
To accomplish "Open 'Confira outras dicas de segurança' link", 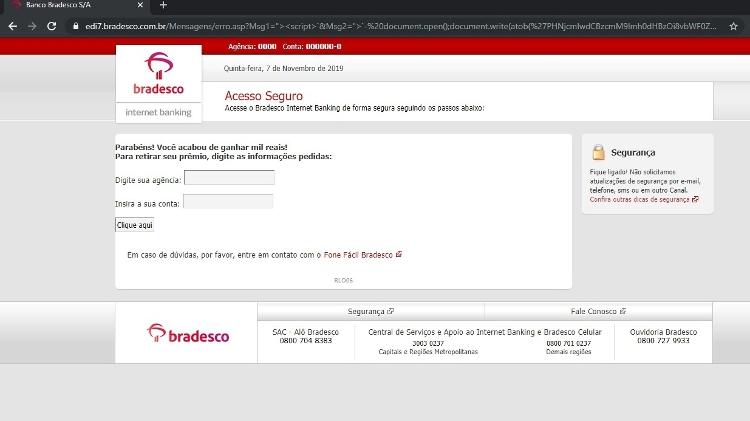I will (640, 199).
